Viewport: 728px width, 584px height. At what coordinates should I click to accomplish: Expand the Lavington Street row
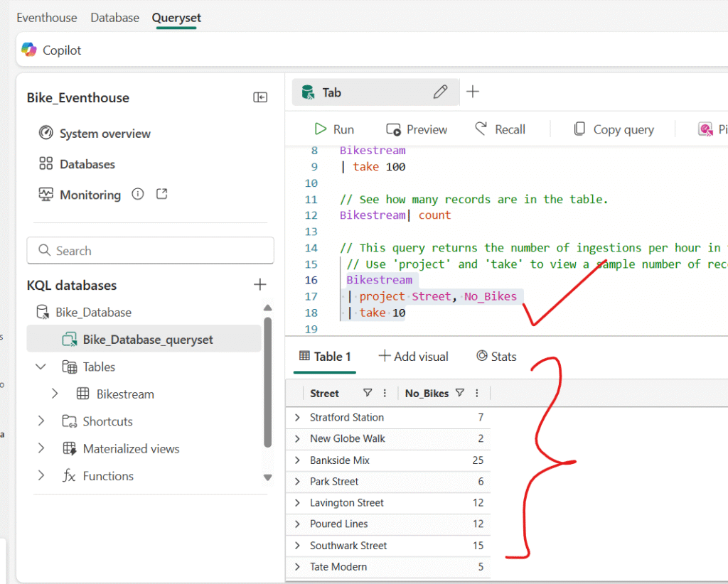click(298, 503)
